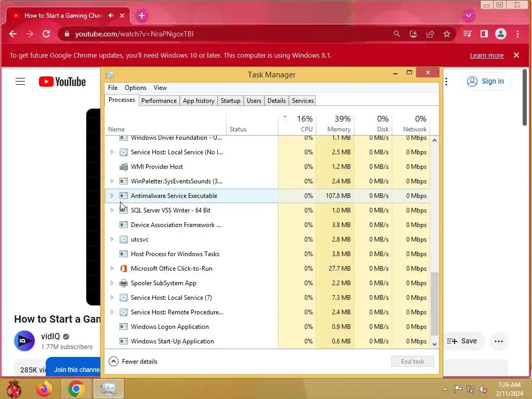This screenshot has height=399, width=532.
Task: Sort processes by Memory column header
Action: (335, 124)
